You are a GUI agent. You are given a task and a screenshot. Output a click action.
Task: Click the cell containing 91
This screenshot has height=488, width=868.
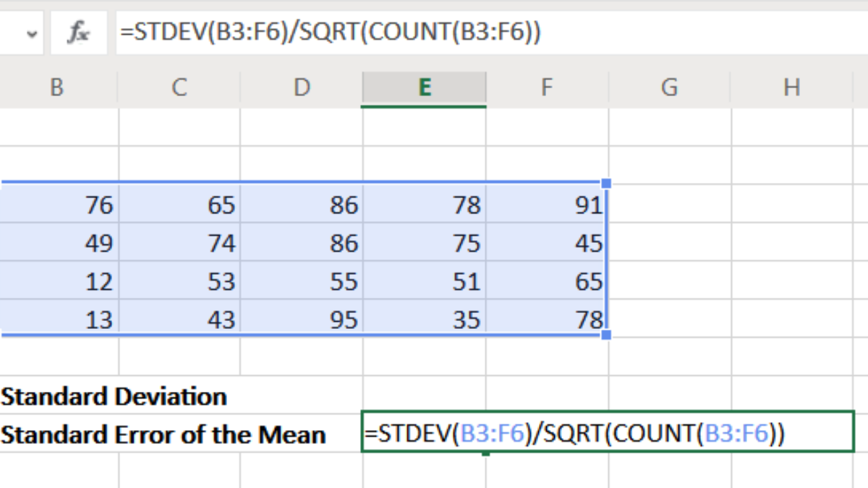click(x=547, y=204)
